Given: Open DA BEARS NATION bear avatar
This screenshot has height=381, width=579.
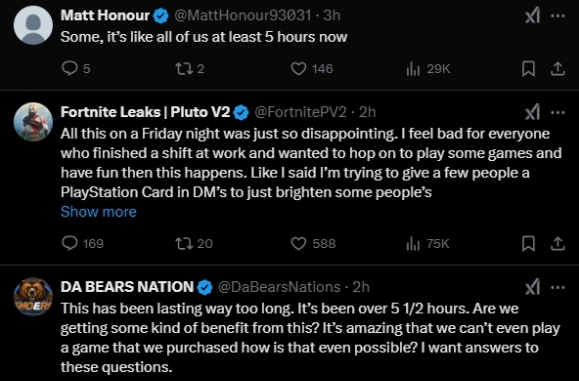Looking at the screenshot, I should click(33, 297).
